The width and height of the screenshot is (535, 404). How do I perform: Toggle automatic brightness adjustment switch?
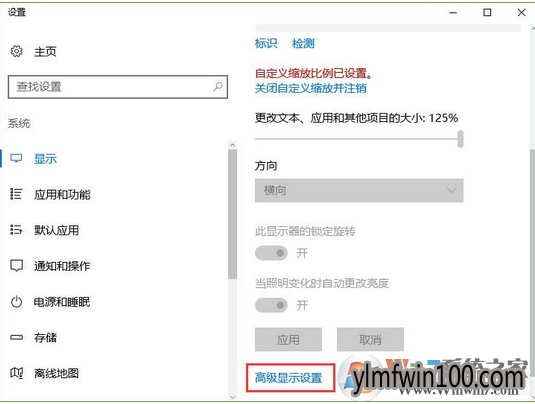271,305
